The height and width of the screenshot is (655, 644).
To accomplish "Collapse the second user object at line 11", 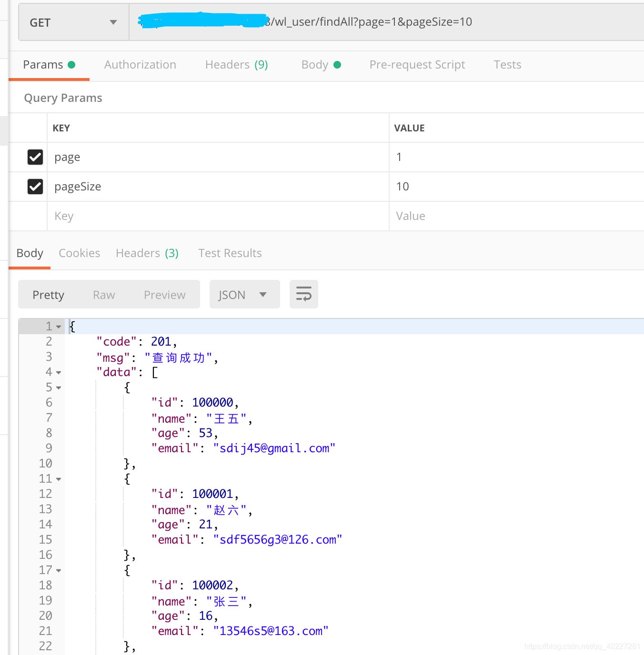I will [59, 479].
